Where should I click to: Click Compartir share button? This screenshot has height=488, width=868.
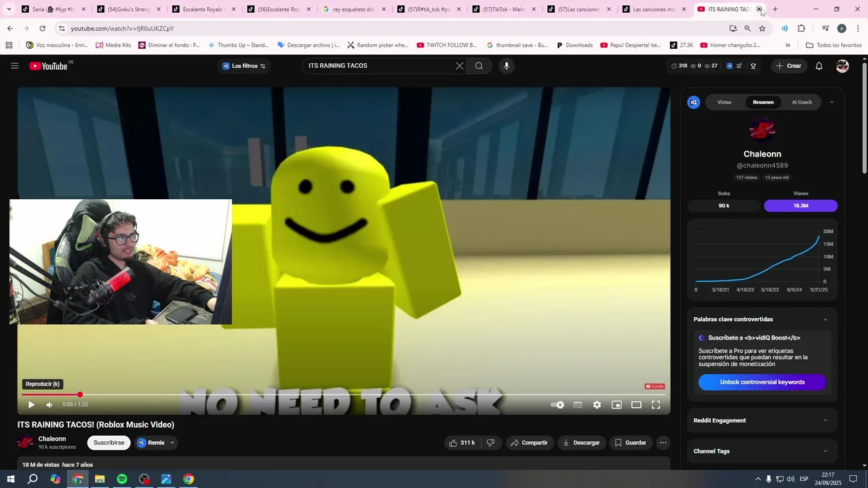pos(529,443)
